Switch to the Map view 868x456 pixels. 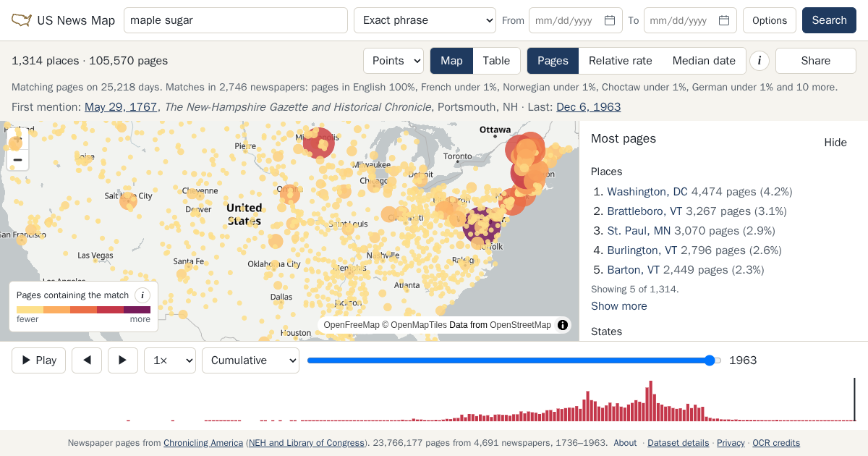click(x=451, y=61)
